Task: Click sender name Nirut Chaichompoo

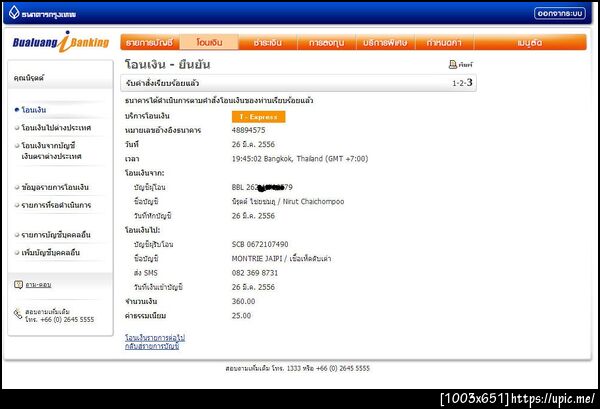Action: 313,201
